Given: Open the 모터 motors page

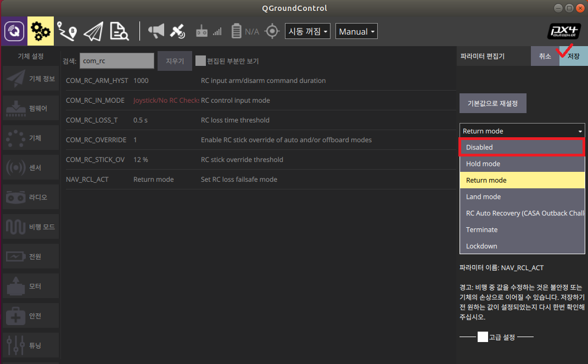Looking at the screenshot, I should click(x=31, y=285).
